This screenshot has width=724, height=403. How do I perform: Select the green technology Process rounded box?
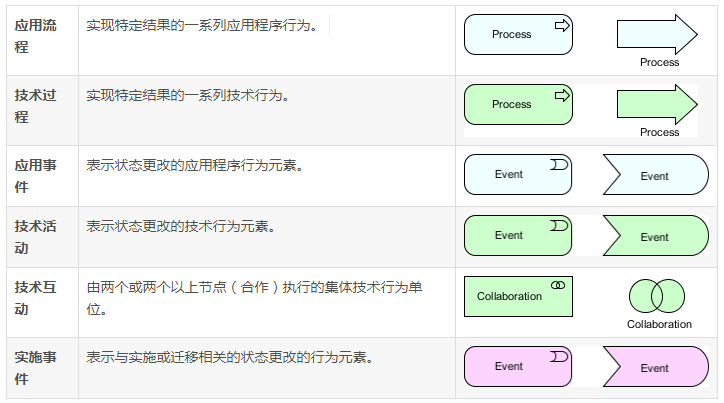(518, 105)
